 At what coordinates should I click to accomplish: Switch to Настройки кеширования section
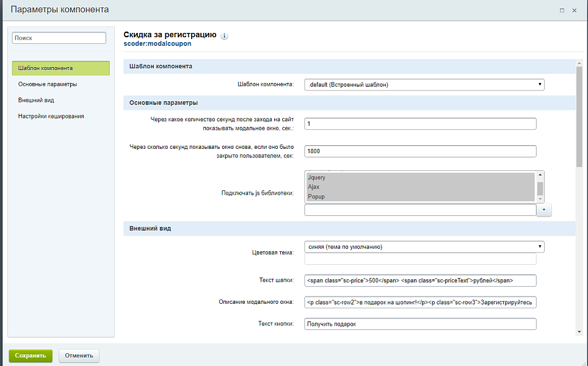[x=51, y=116]
